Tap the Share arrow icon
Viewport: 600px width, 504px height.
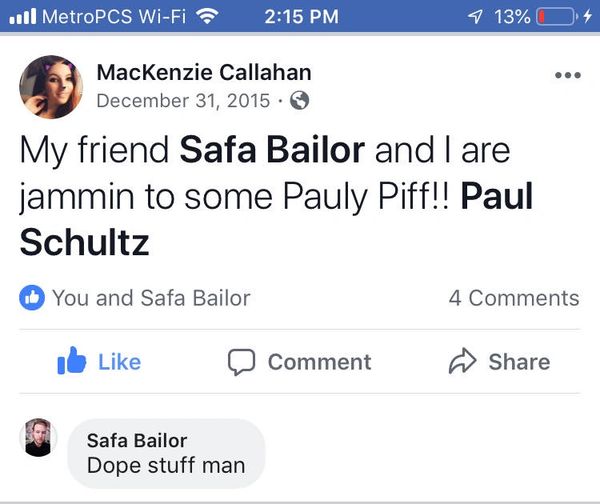point(461,361)
